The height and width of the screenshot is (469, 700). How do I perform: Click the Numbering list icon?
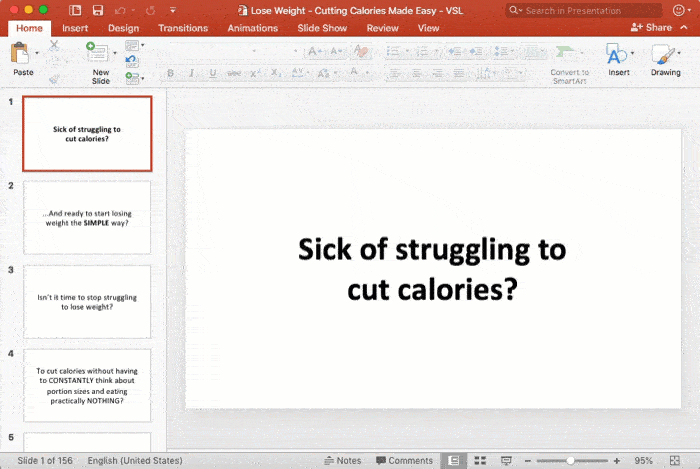422,52
